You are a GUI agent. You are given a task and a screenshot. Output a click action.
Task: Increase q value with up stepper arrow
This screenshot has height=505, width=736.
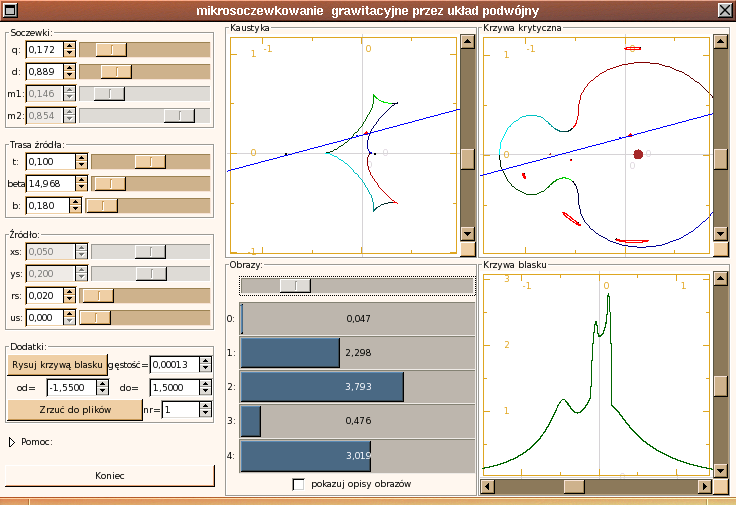tap(69, 46)
